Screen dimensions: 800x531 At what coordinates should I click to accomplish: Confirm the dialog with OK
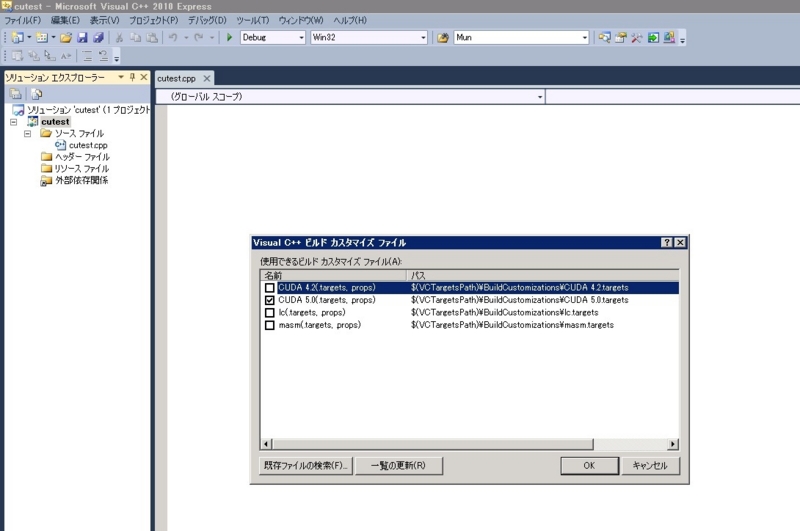(589, 465)
